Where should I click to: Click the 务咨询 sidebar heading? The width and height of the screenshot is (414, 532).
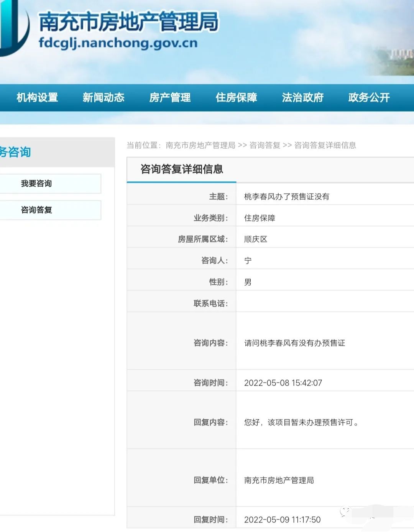(15, 152)
